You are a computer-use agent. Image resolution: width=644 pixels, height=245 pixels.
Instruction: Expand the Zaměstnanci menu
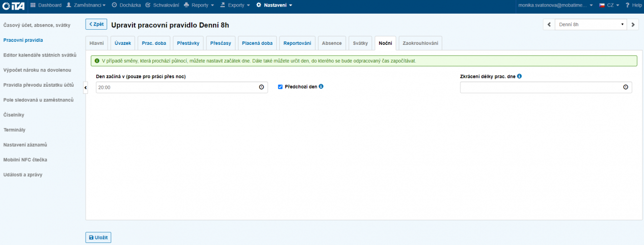[86, 5]
